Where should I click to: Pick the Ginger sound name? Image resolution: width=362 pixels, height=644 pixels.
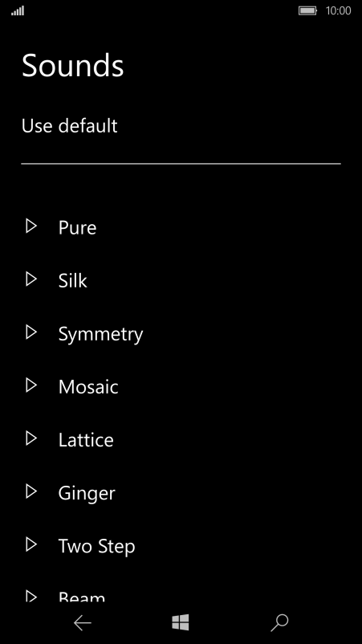point(87,494)
